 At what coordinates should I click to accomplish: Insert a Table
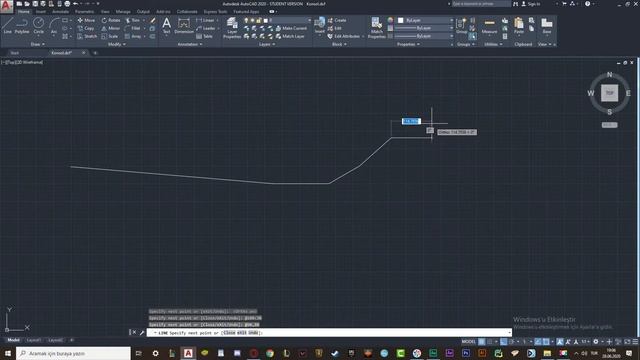[204, 36]
